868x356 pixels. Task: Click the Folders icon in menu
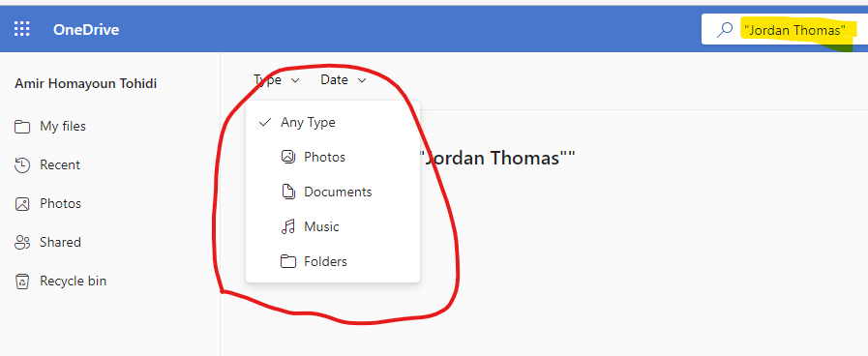coord(287,262)
